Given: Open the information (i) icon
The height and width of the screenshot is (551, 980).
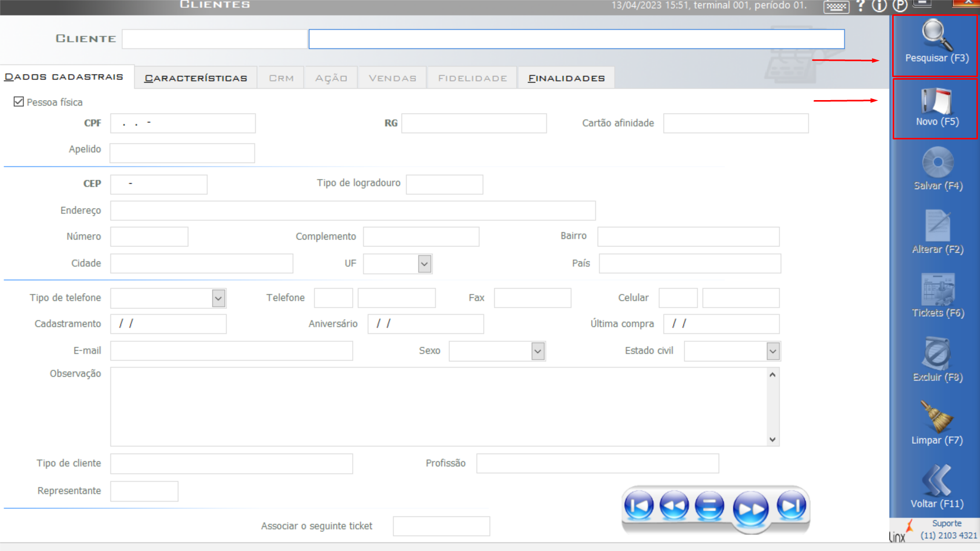Looking at the screenshot, I should (879, 6).
